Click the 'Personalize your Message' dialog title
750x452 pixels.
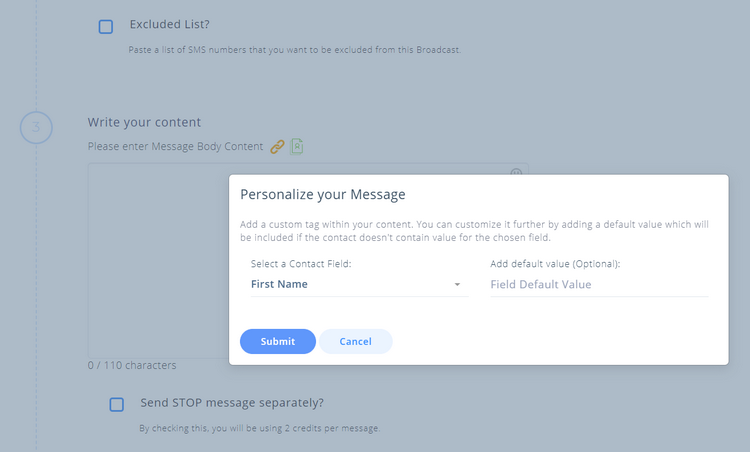[x=322, y=194]
